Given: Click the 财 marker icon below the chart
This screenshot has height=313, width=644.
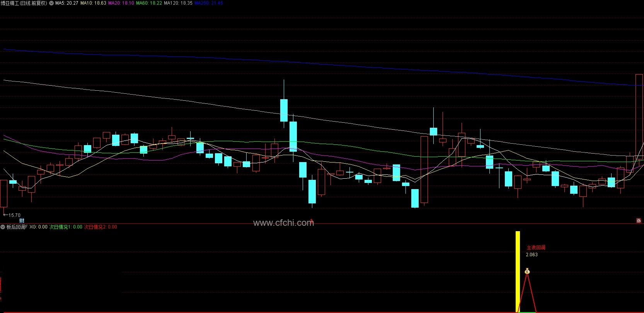Looking at the screenshot, I should coord(22,220).
